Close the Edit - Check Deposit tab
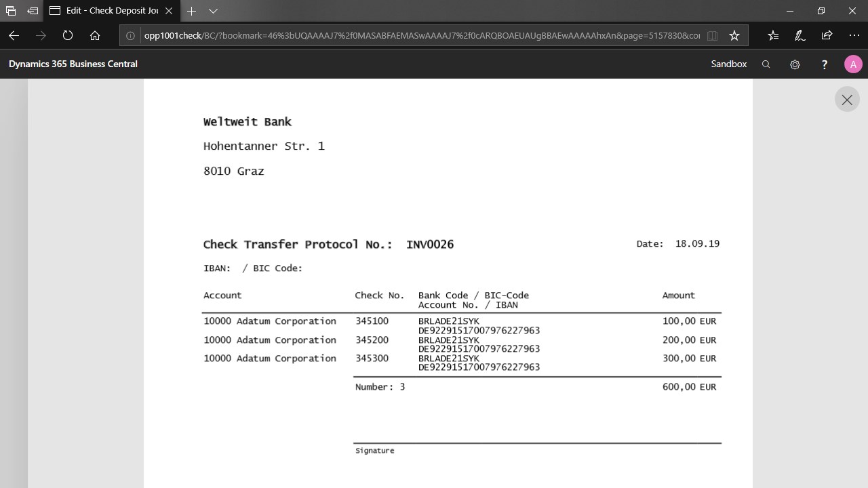868x488 pixels. coord(169,11)
